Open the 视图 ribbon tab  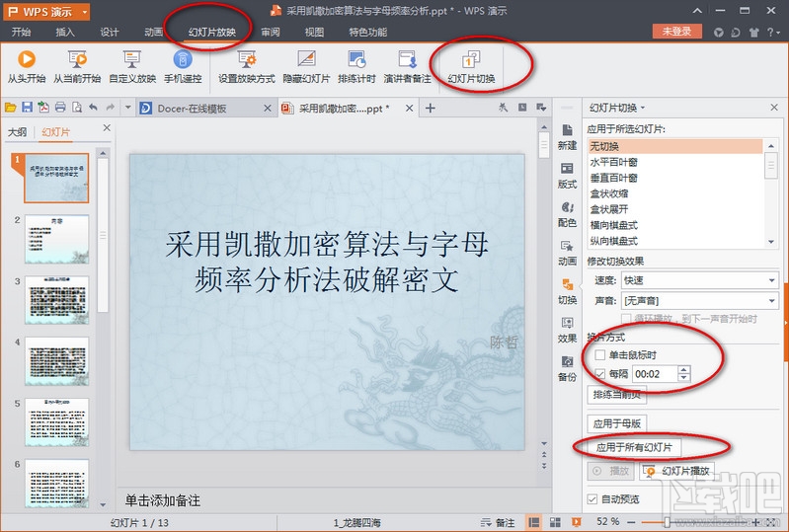(314, 32)
